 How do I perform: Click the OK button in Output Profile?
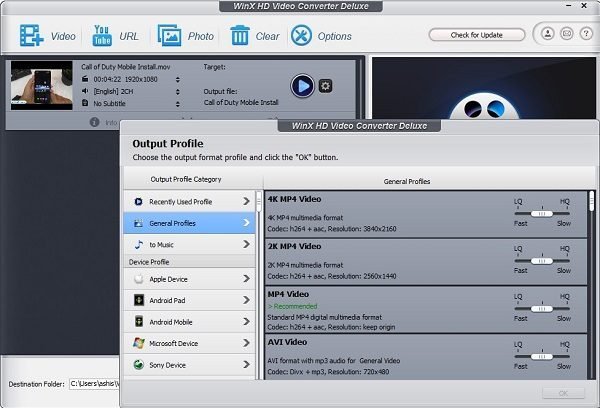point(563,393)
